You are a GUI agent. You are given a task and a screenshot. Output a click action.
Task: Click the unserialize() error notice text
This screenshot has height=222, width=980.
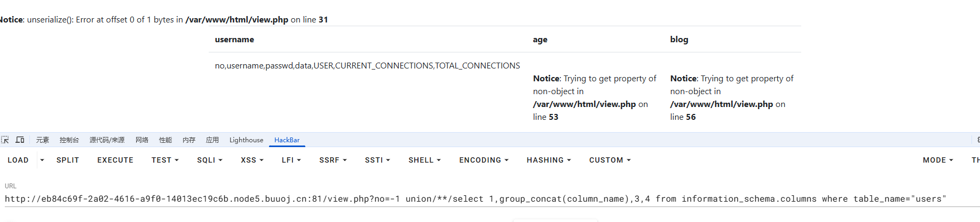(x=163, y=20)
